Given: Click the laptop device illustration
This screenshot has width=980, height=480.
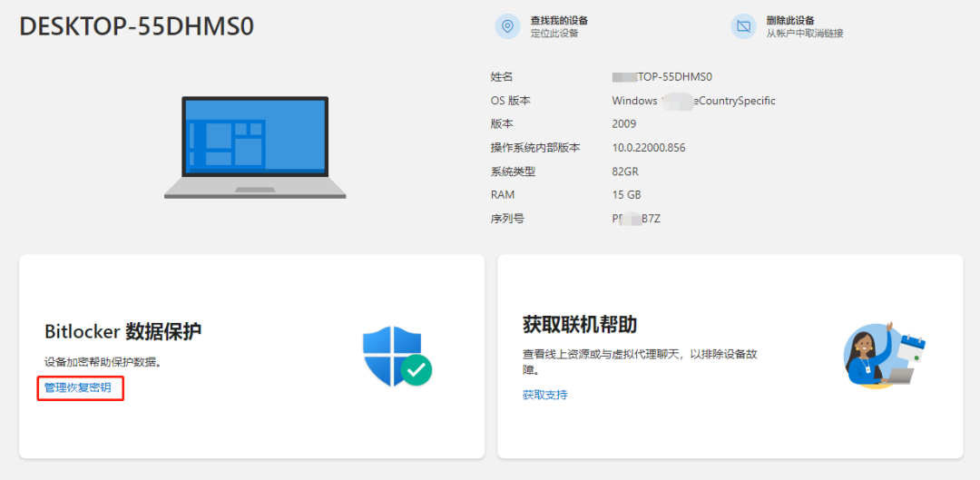Looking at the screenshot, I should (x=255, y=147).
